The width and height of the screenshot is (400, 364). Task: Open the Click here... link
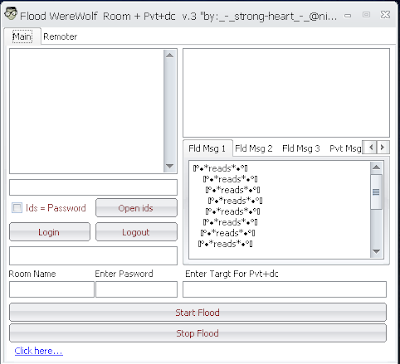[x=38, y=351]
